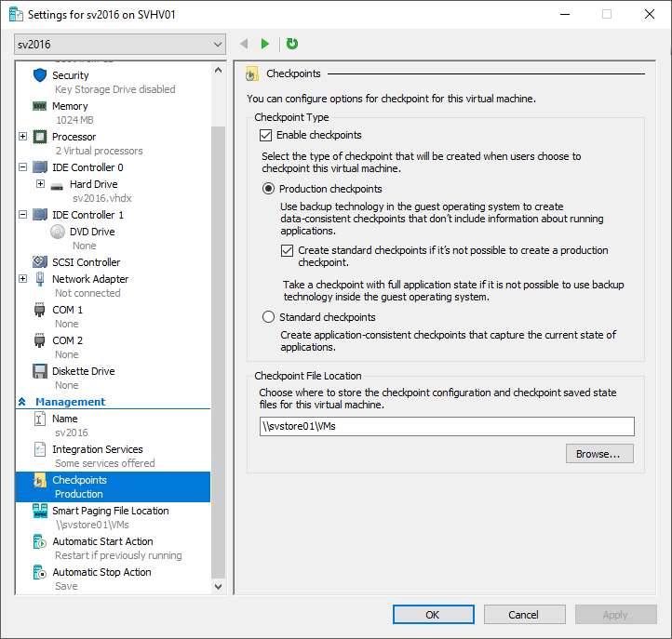Click the Security shield icon
The image size is (672, 639).
40,75
